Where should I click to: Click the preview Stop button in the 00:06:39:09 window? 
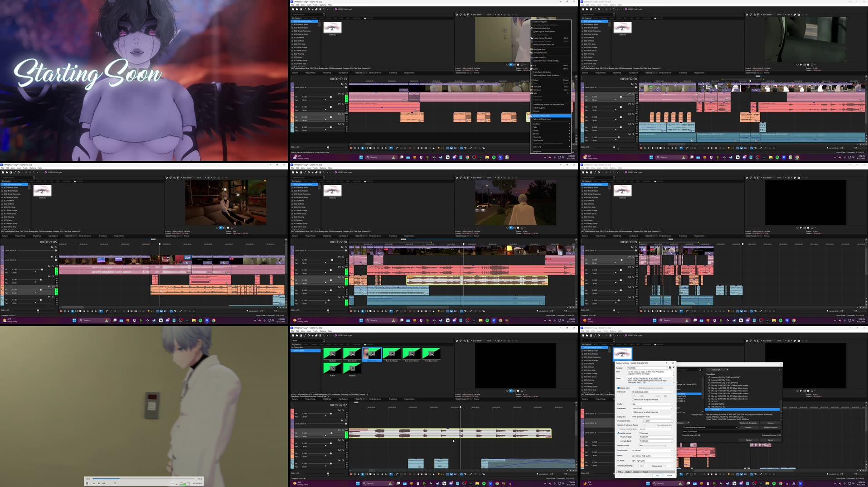coord(808,227)
